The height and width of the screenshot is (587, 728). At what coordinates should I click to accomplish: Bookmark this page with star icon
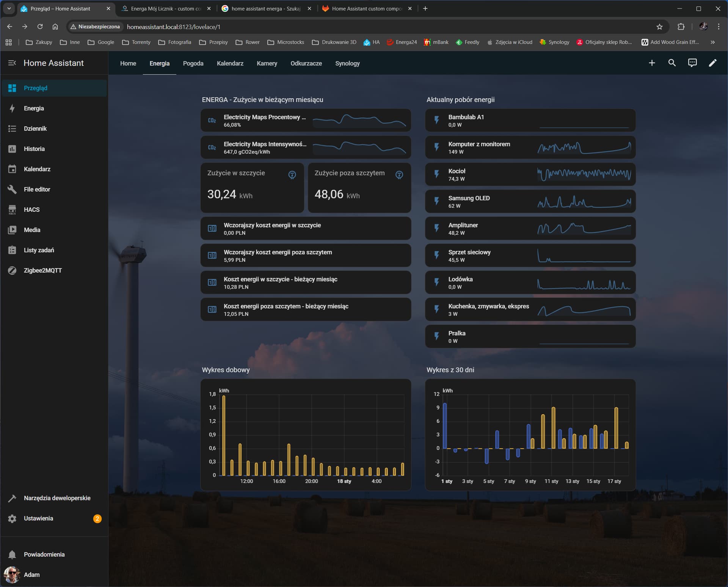click(x=659, y=27)
